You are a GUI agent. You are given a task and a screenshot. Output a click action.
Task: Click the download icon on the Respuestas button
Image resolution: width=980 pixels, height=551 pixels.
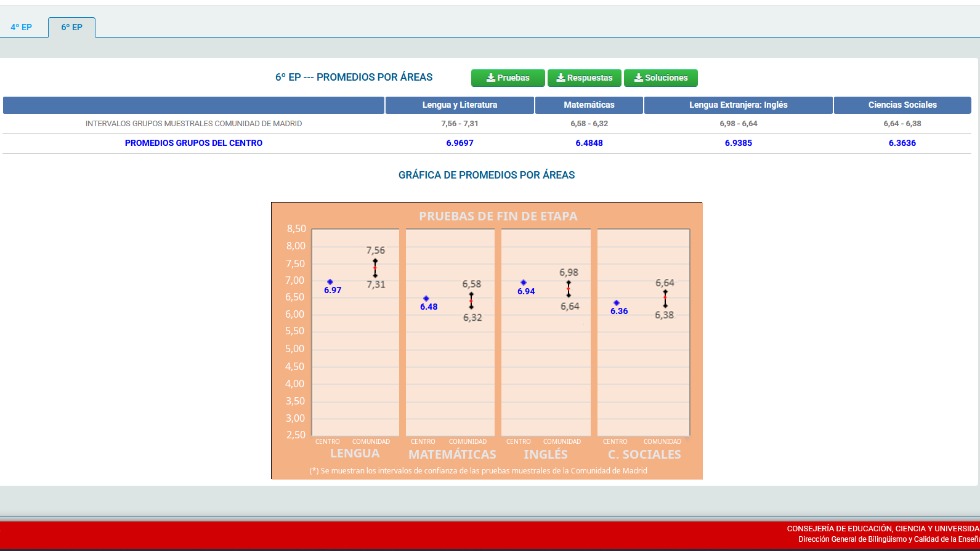pyautogui.click(x=561, y=78)
